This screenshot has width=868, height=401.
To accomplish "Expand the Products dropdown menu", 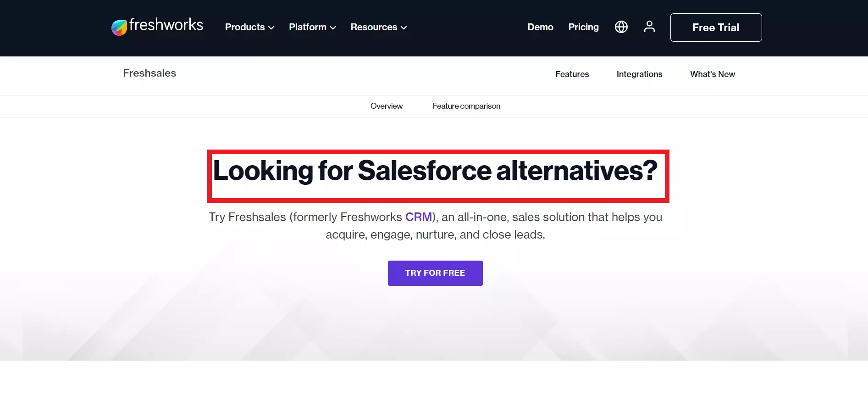I will click(x=249, y=27).
